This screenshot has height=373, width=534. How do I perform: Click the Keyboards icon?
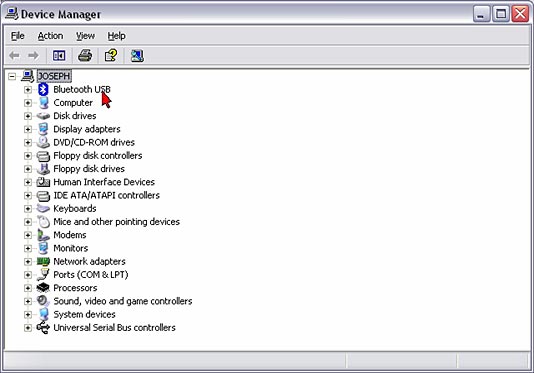[x=43, y=208]
